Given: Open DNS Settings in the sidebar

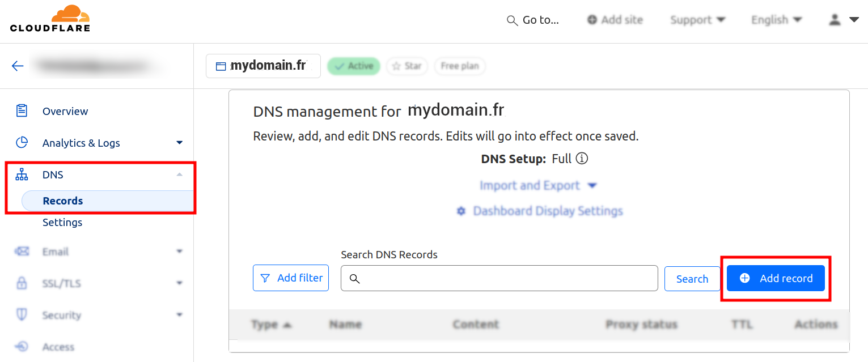Looking at the screenshot, I should click(x=62, y=223).
